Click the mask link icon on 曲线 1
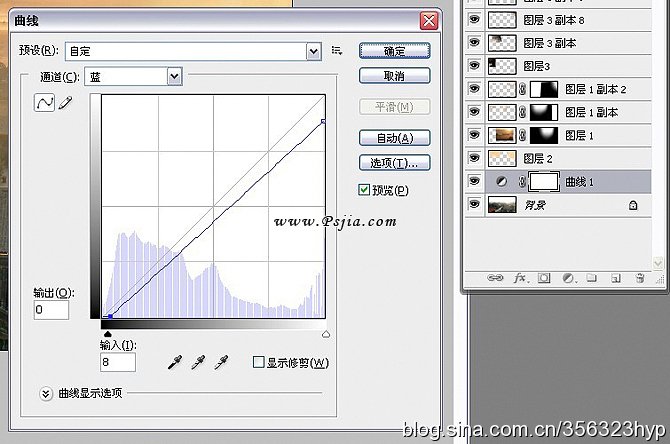The width and height of the screenshot is (670, 444). click(x=522, y=182)
